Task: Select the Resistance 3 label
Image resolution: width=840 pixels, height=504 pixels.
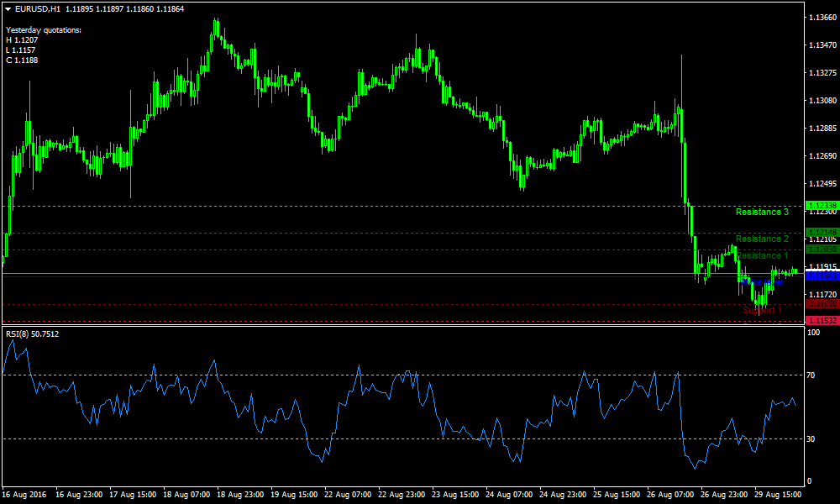Action: (x=762, y=213)
